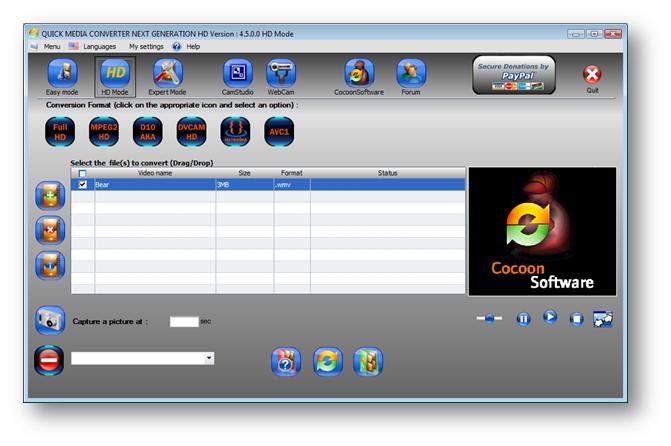Tick the select-all header checkbox
The width and height of the screenshot is (671, 446).
[83, 173]
